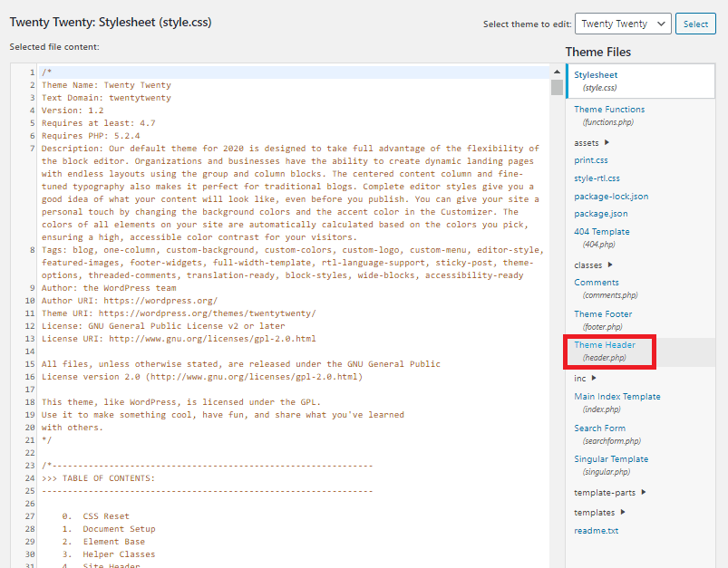Open Comments (comments.php) file
The width and height of the screenshot is (728, 568).
(x=606, y=289)
